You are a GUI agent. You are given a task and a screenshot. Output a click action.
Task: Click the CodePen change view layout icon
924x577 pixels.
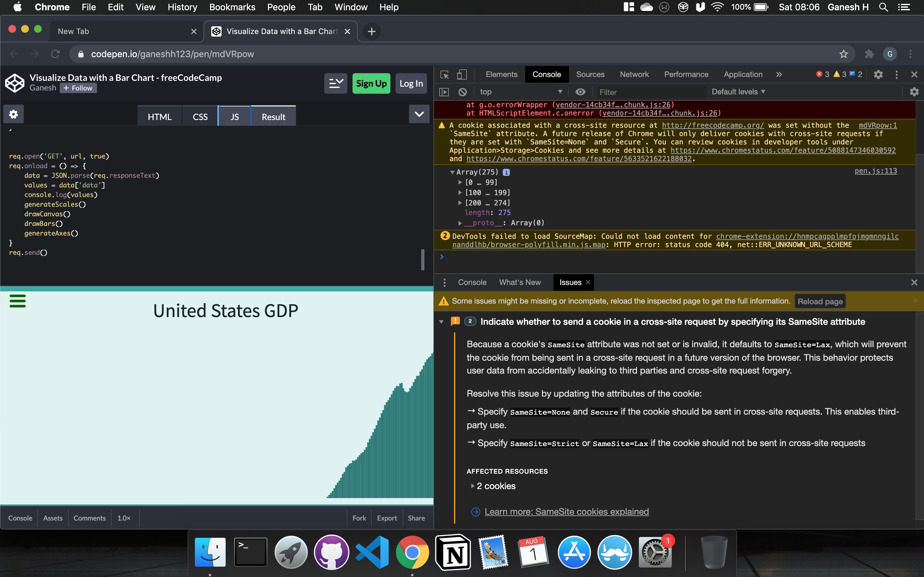[336, 83]
